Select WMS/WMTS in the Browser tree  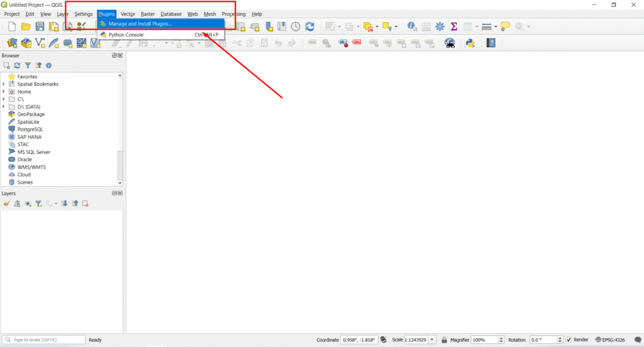point(31,167)
